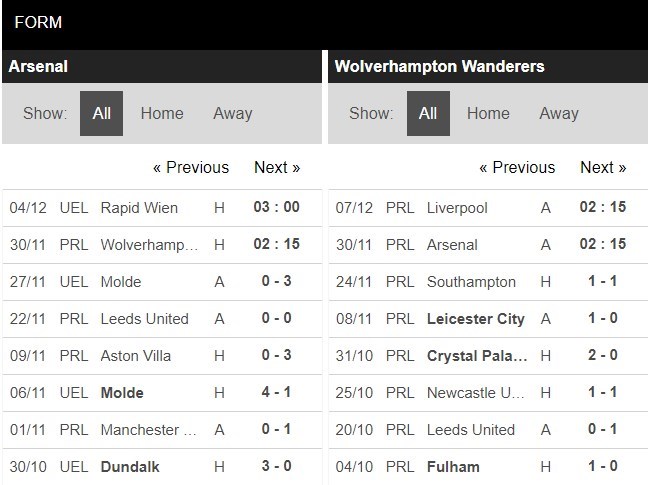648x485 pixels.
Task: Show Wolverhampton Away matches only
Action: click(x=558, y=113)
